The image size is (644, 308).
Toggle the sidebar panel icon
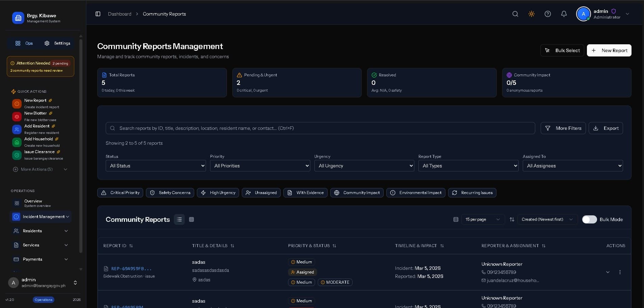98,14
